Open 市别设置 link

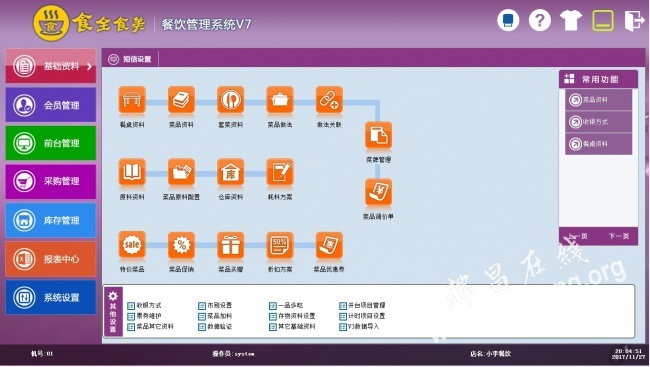(x=215, y=306)
